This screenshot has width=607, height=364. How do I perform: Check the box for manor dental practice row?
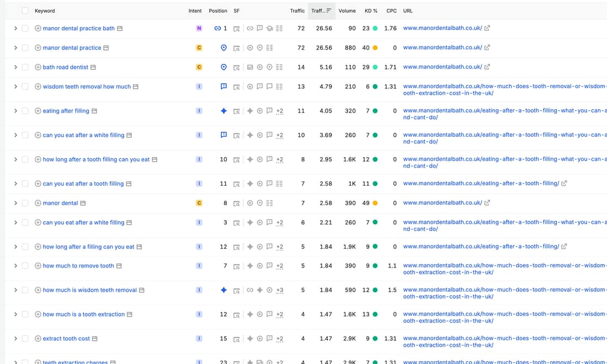click(25, 47)
